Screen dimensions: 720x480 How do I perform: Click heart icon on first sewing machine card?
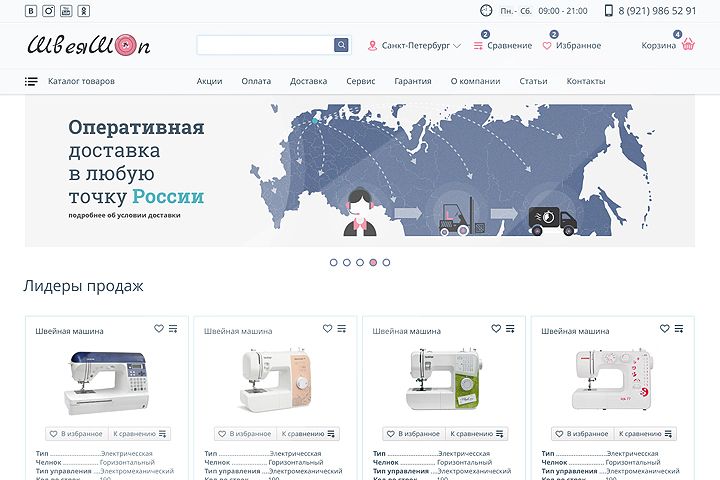[159, 328]
